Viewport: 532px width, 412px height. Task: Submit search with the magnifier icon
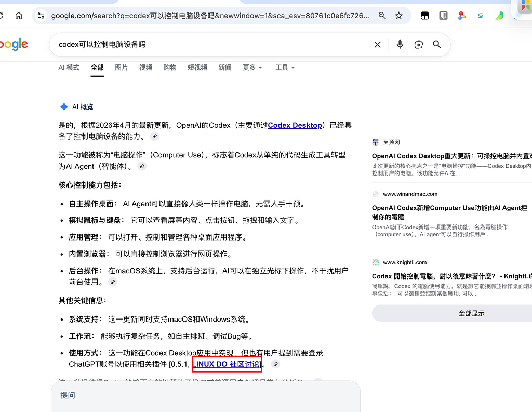coord(437,45)
